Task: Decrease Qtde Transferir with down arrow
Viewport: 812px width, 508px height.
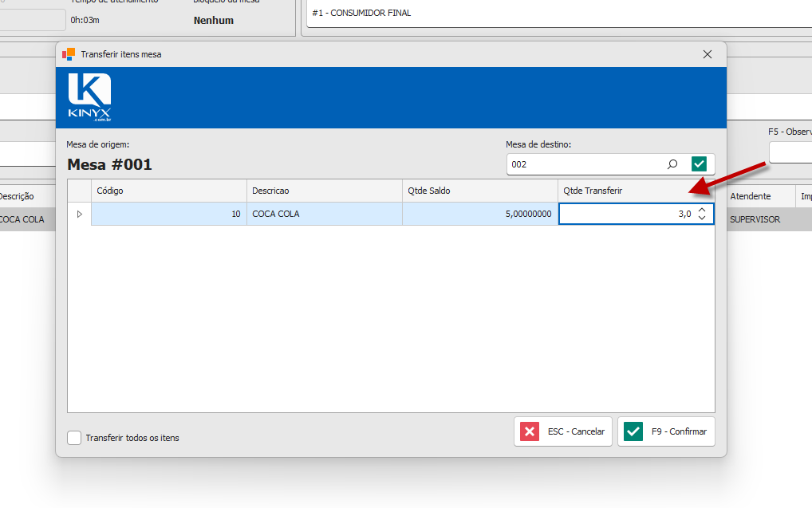Action: tap(702, 218)
